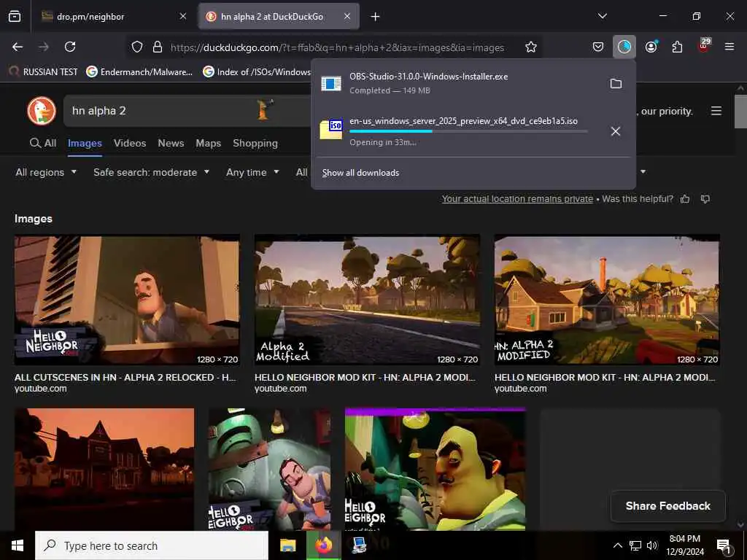Click the ALL CUTSCENES IN HN title link
747x560 pixels.
[125, 378]
